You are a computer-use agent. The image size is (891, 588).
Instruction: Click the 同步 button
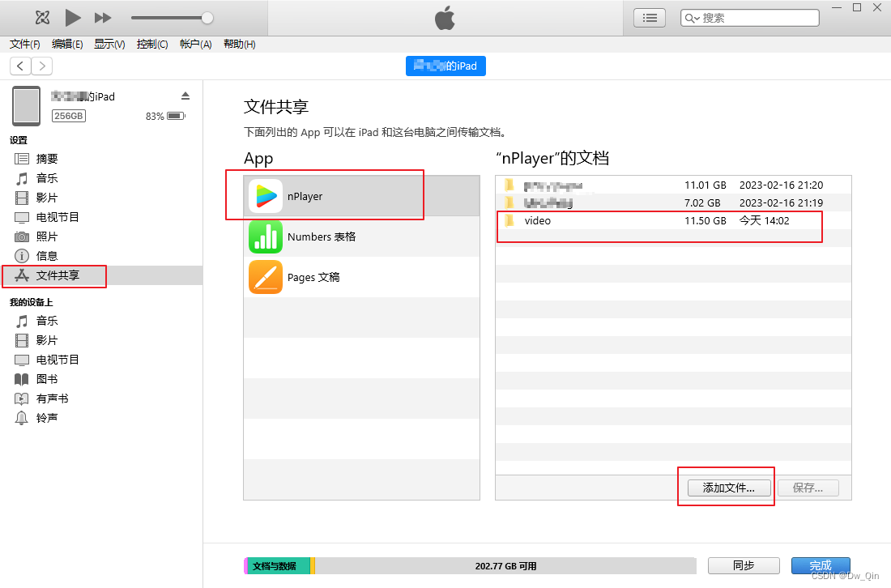tap(743, 565)
